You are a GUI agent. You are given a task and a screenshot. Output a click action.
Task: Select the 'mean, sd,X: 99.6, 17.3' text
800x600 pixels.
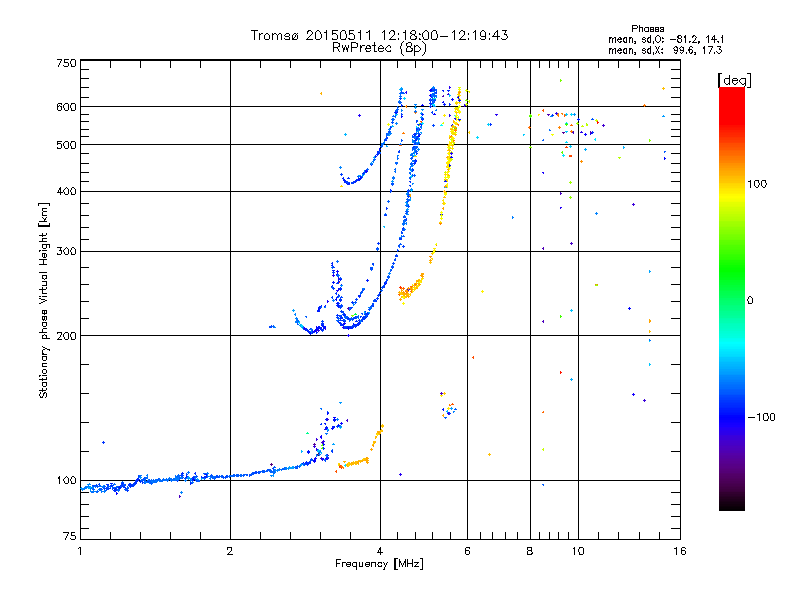click(x=665, y=50)
